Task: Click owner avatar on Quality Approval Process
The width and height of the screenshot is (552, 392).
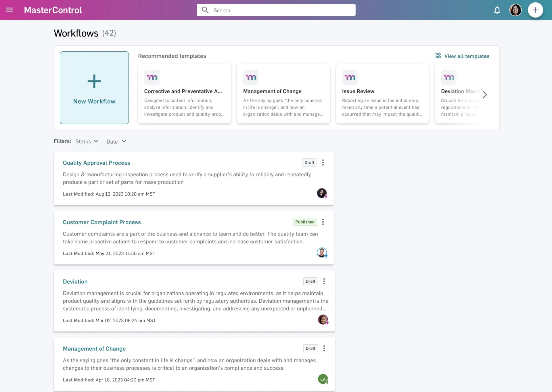Action: pyautogui.click(x=322, y=193)
